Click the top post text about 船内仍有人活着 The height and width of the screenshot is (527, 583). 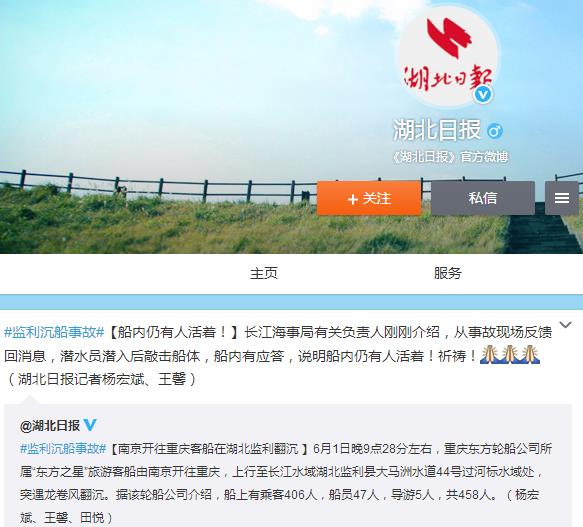(x=278, y=356)
